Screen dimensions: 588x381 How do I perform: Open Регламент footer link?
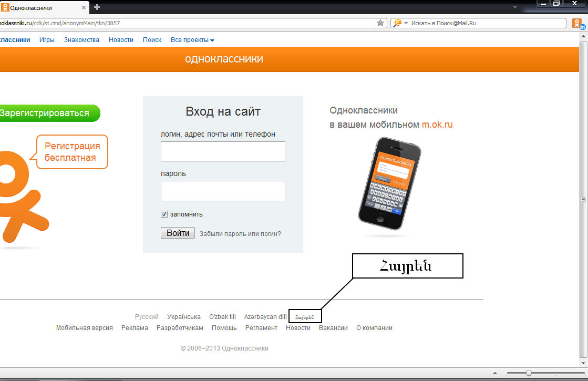pos(261,328)
